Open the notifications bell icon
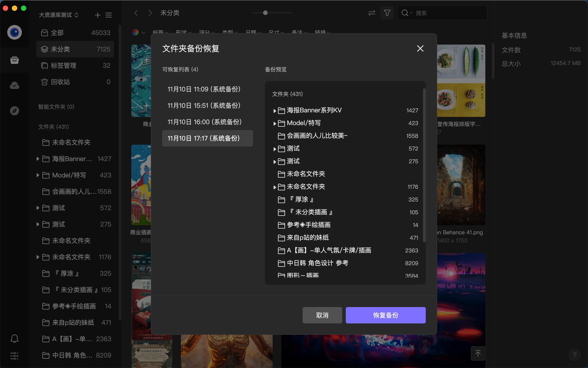This screenshot has height=368, width=588. (x=15, y=339)
